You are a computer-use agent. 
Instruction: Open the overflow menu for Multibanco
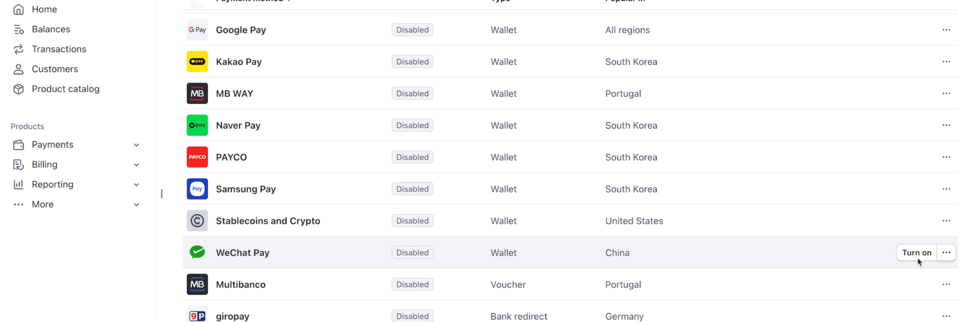[947, 284]
